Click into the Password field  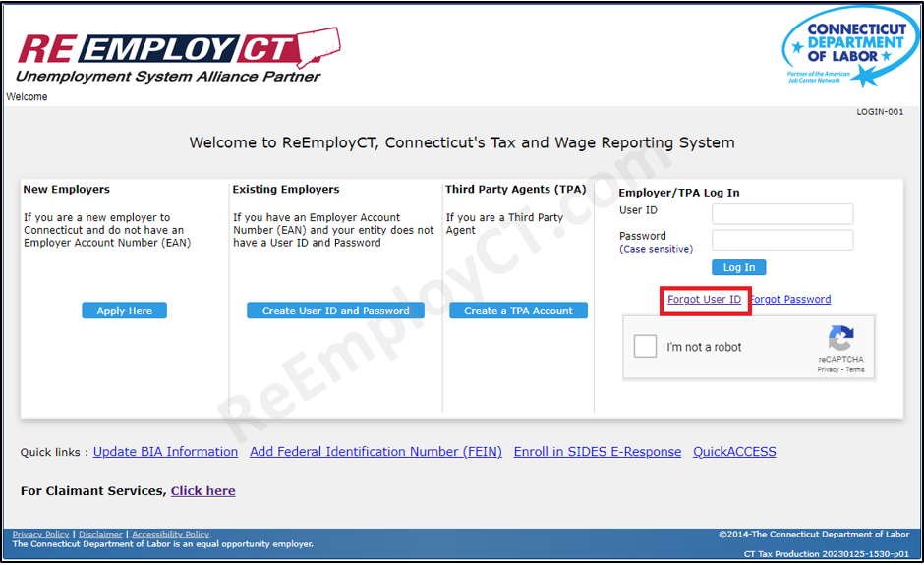click(782, 240)
